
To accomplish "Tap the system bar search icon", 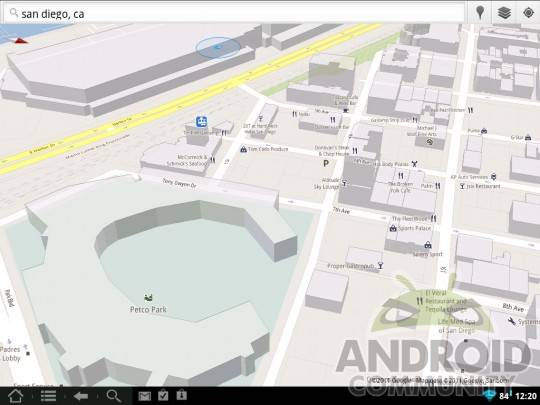I will (x=113, y=396).
